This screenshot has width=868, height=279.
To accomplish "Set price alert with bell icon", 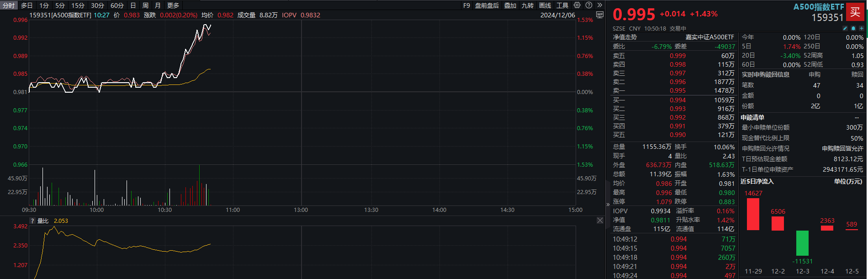I will [853, 28].
